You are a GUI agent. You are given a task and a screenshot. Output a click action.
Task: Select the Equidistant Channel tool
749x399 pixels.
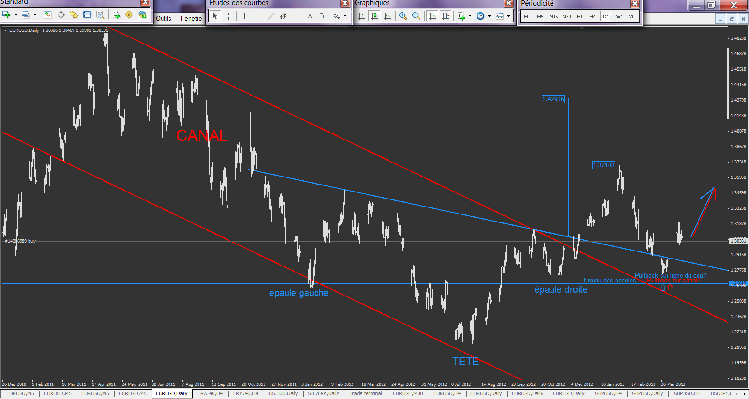point(283,16)
